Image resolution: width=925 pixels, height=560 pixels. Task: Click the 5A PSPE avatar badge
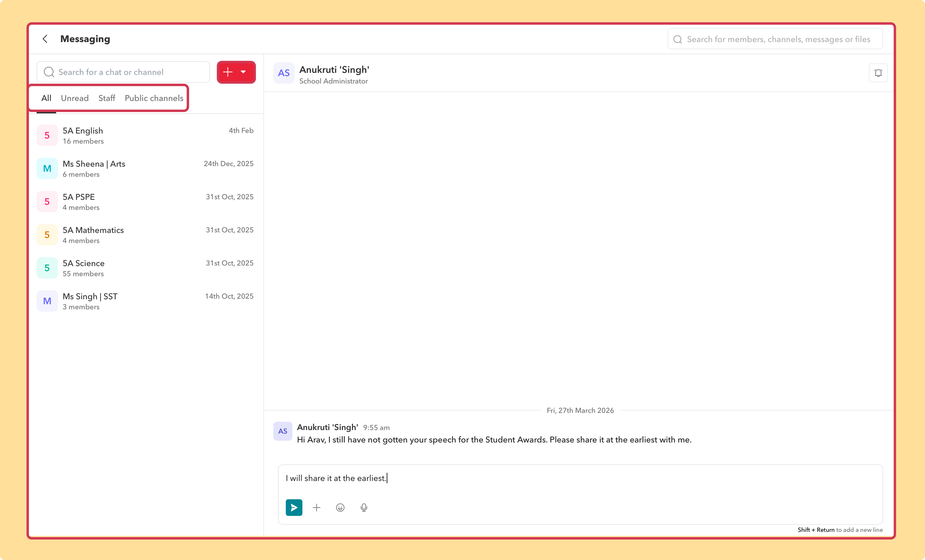pos(47,202)
